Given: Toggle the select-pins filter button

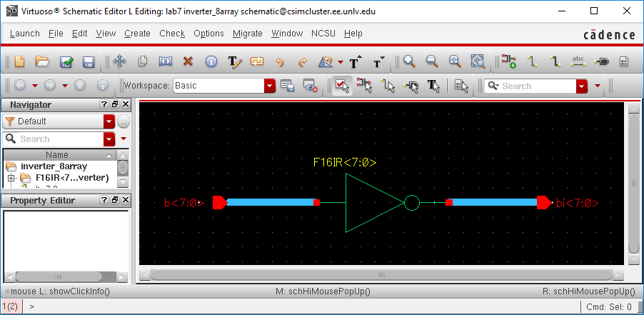Looking at the screenshot, I should (411, 86).
